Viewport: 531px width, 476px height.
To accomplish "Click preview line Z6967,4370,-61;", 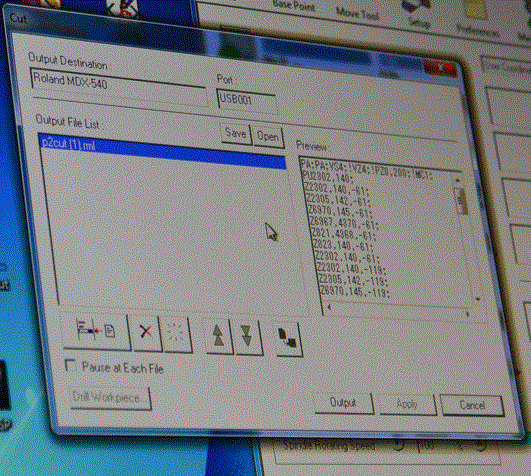I will click(x=345, y=223).
